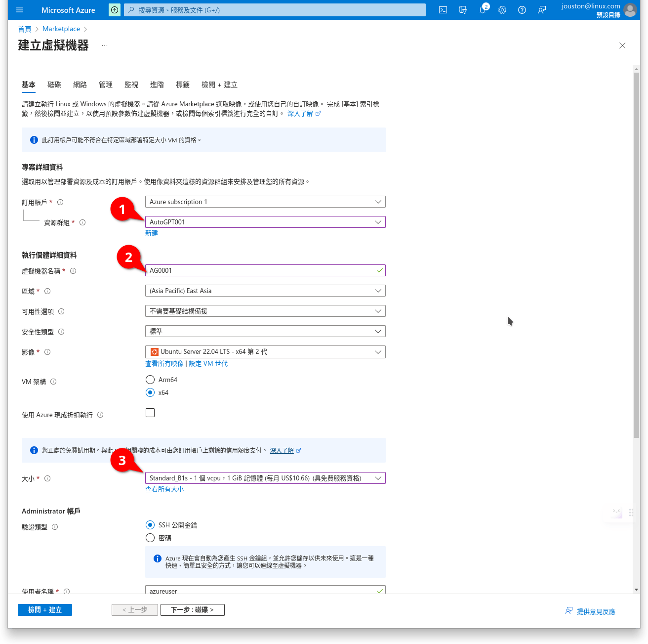This screenshot has height=644, width=648.
Task: Click the 上一步 button
Action: coord(135,610)
